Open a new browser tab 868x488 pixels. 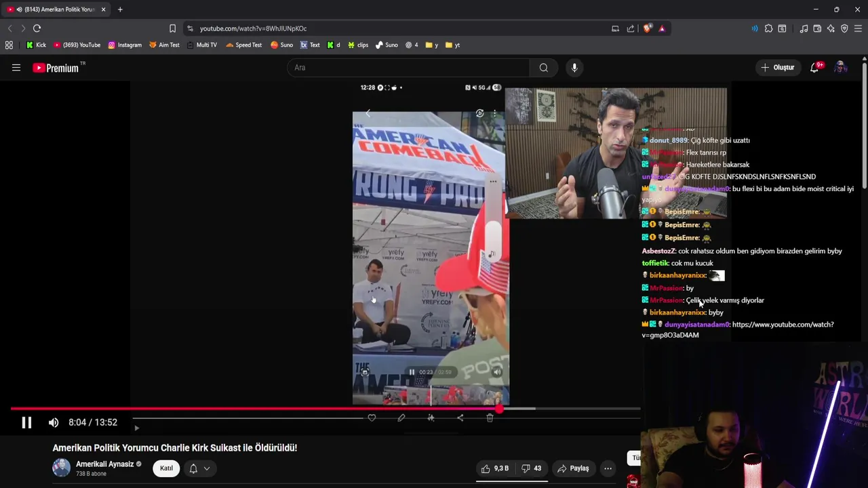pyautogui.click(x=120, y=9)
